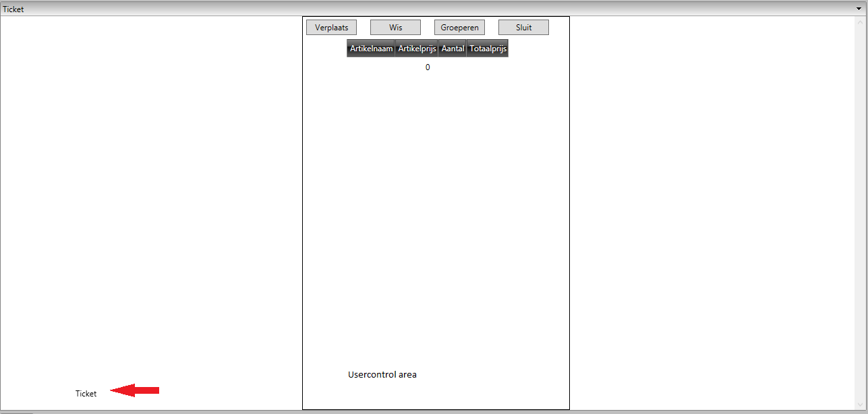Viewport: 868px width, 414px height.
Task: Close the ticket using the Sluit button
Action: click(x=523, y=28)
